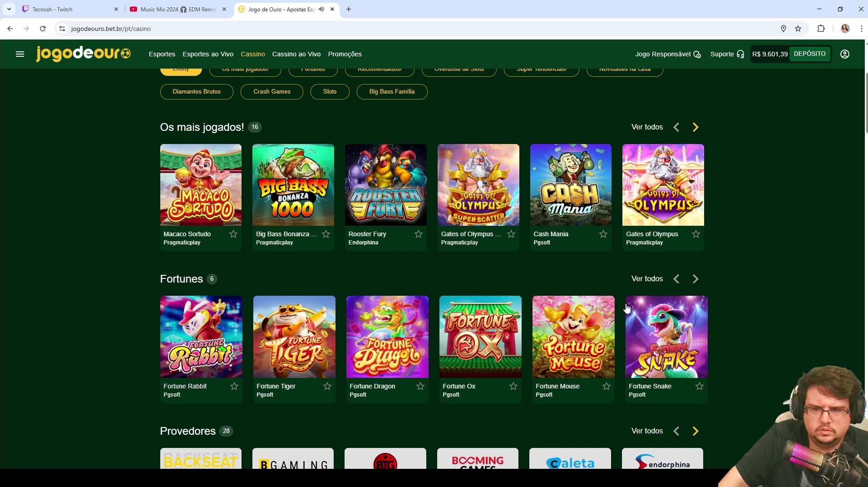Image resolution: width=868 pixels, height=487 pixels.
Task: Open a new browser tab
Action: 349,9
